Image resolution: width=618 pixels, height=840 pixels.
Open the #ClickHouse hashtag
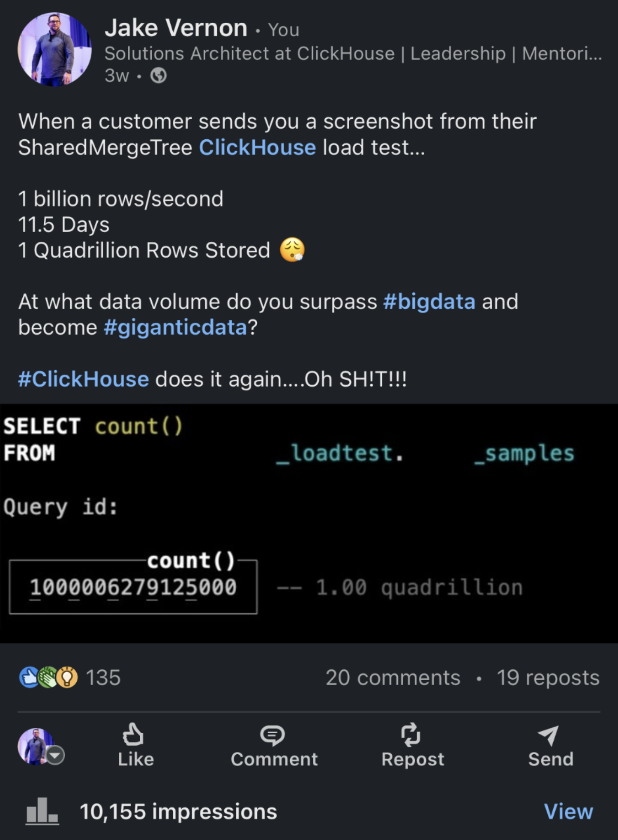[x=84, y=379]
